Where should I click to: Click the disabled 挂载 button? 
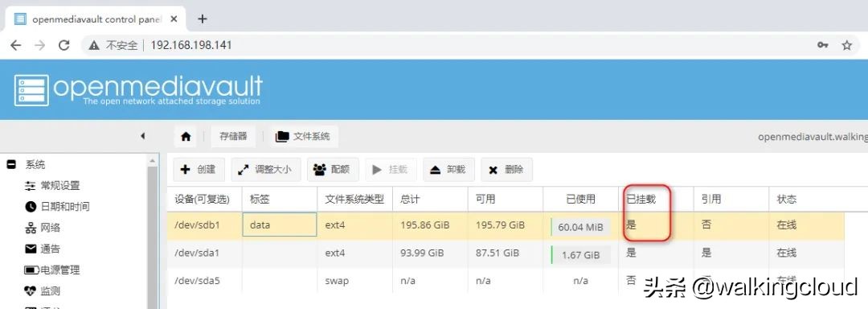[x=391, y=170]
